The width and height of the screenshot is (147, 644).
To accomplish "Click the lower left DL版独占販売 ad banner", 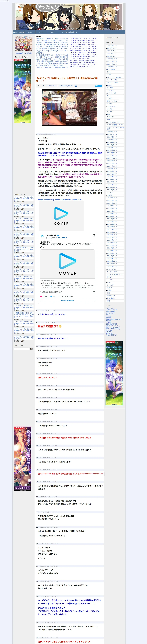I will click(23, 459).
